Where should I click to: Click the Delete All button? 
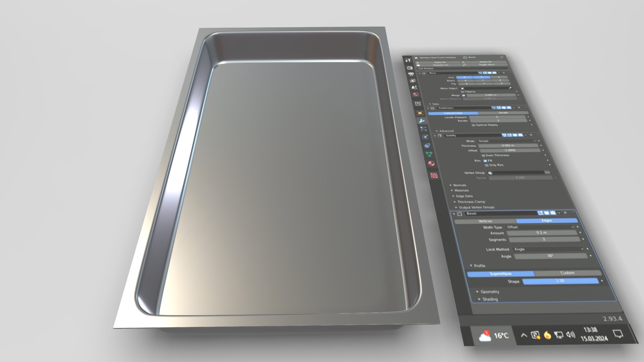485,62
